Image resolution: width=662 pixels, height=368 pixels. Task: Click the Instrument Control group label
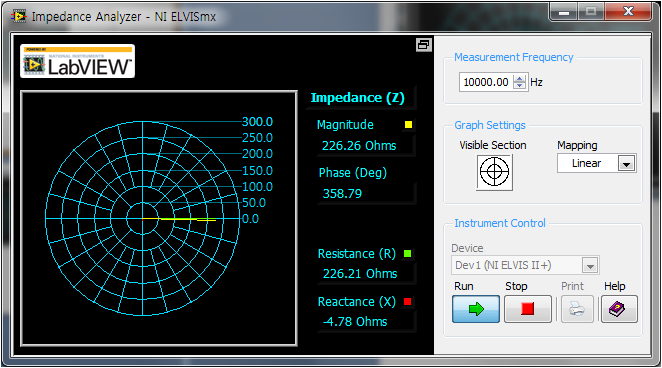tap(500, 223)
